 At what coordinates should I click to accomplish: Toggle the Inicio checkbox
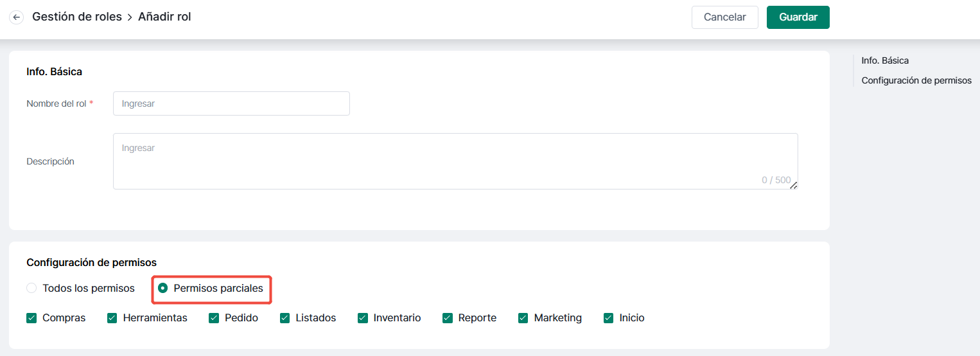pyautogui.click(x=609, y=317)
